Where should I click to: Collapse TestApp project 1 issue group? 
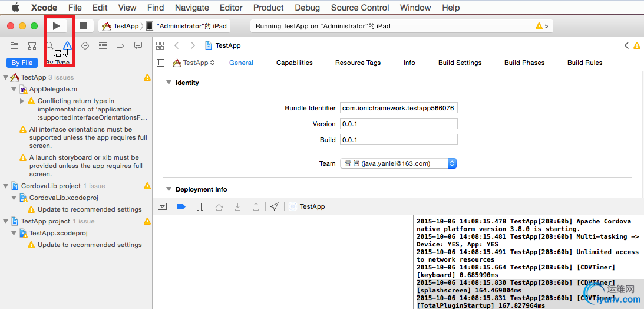coord(5,222)
